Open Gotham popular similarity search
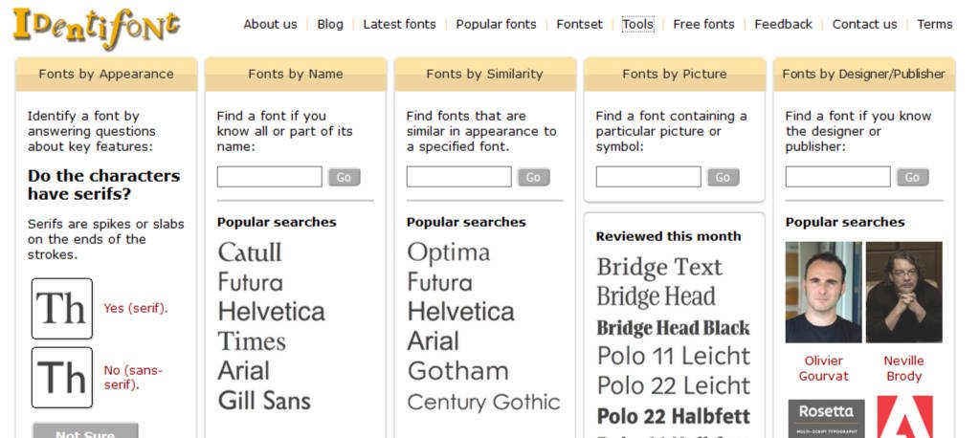The width and height of the screenshot is (980, 438). [x=458, y=371]
